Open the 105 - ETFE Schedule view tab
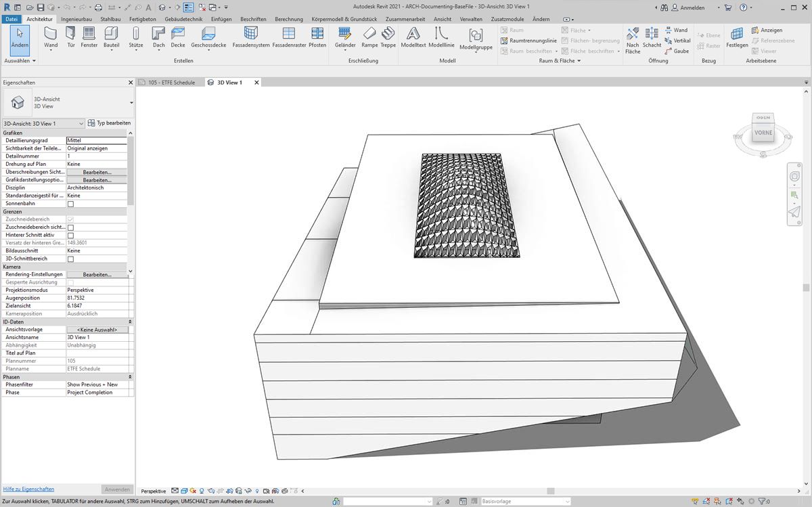Screen dimensions: 812x507 click(171, 83)
